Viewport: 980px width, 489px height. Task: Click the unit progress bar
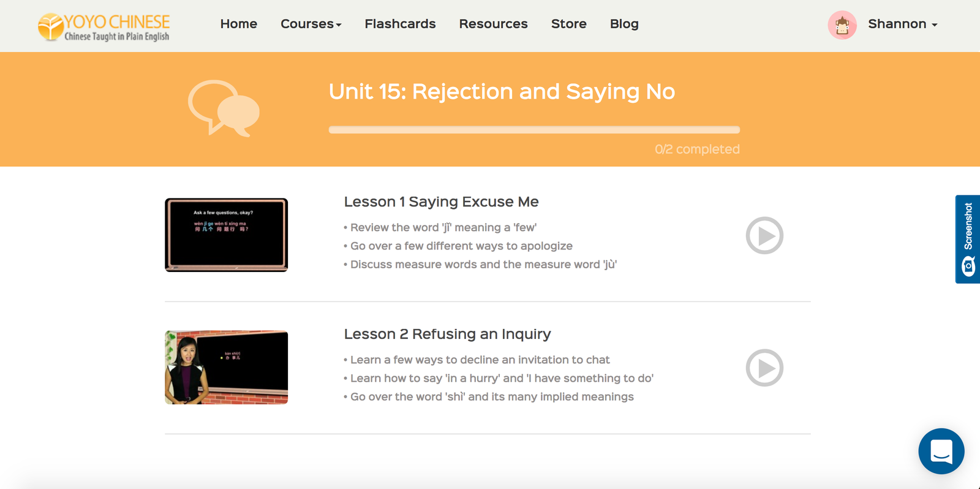[534, 130]
